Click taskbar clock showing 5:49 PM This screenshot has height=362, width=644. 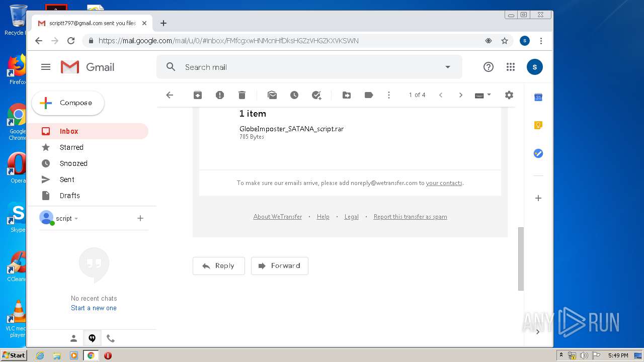pyautogui.click(x=618, y=355)
